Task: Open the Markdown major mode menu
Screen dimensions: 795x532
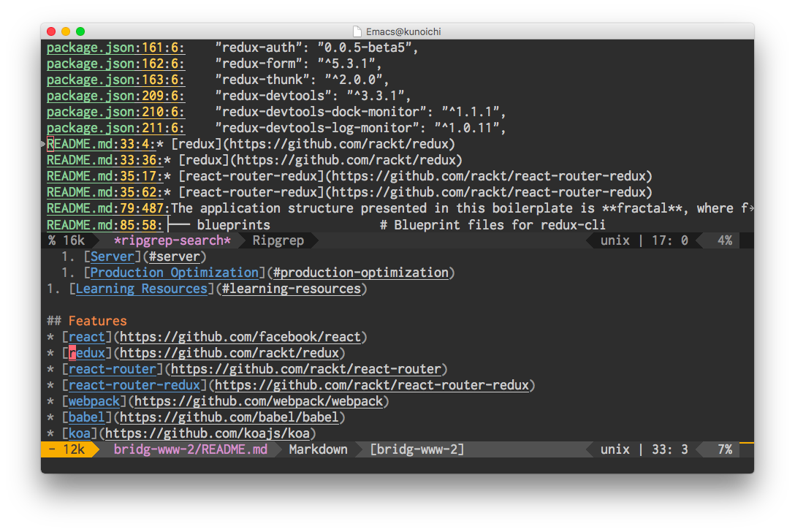Action: tap(319, 449)
